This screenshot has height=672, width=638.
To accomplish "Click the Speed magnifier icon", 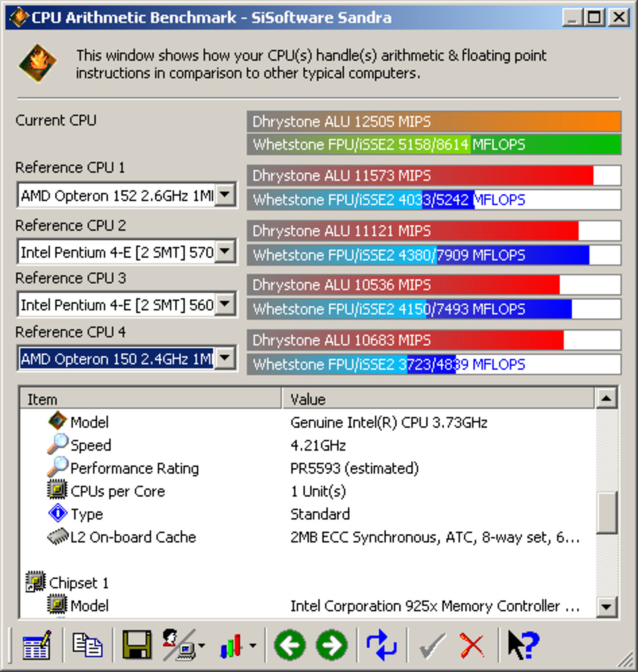I will point(57,444).
